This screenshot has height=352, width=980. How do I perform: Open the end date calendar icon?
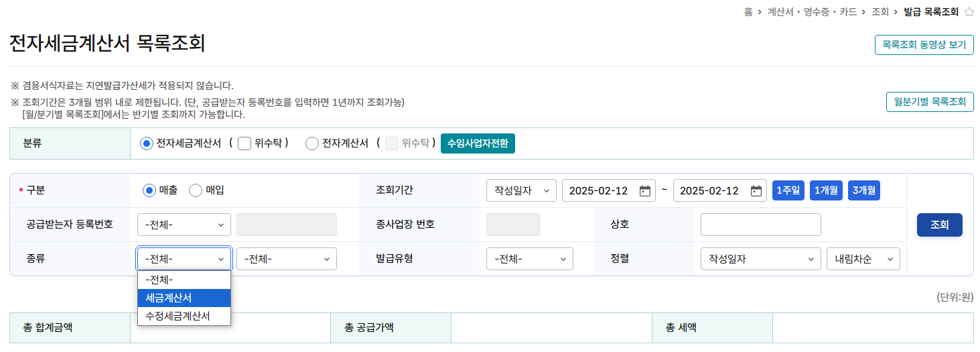(756, 191)
